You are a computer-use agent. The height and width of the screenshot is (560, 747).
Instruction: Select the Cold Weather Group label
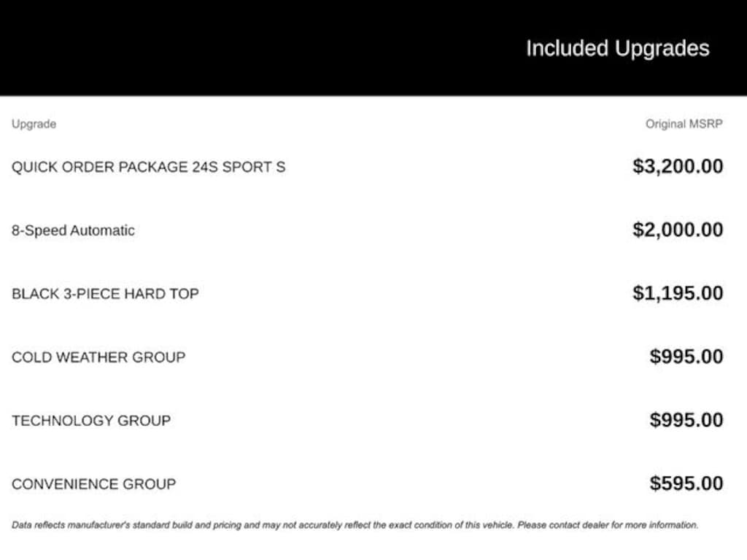coord(98,357)
